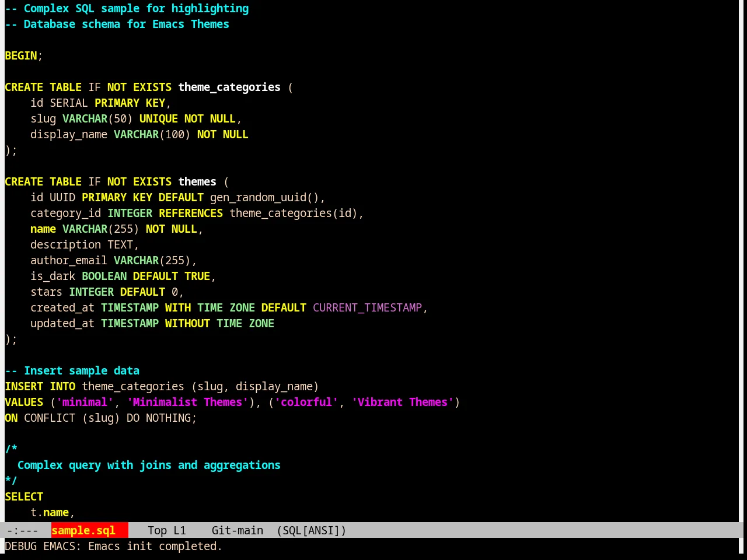Click the string 'colorful'
747x560 pixels.
coord(306,402)
